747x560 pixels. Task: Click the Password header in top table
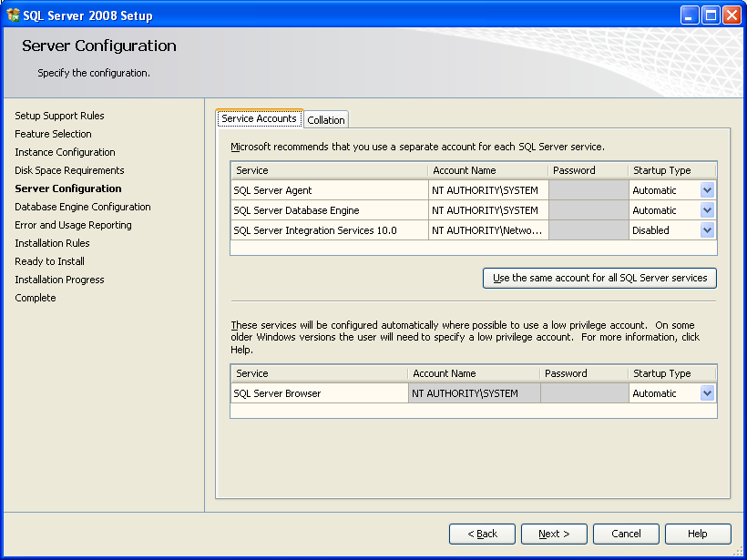click(588, 170)
